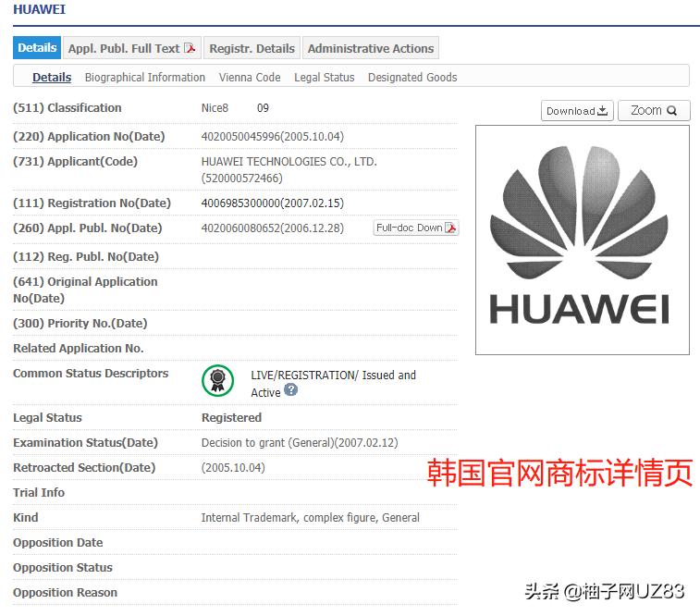Click (111) Registration No(Date) label

pyautogui.click(x=92, y=203)
